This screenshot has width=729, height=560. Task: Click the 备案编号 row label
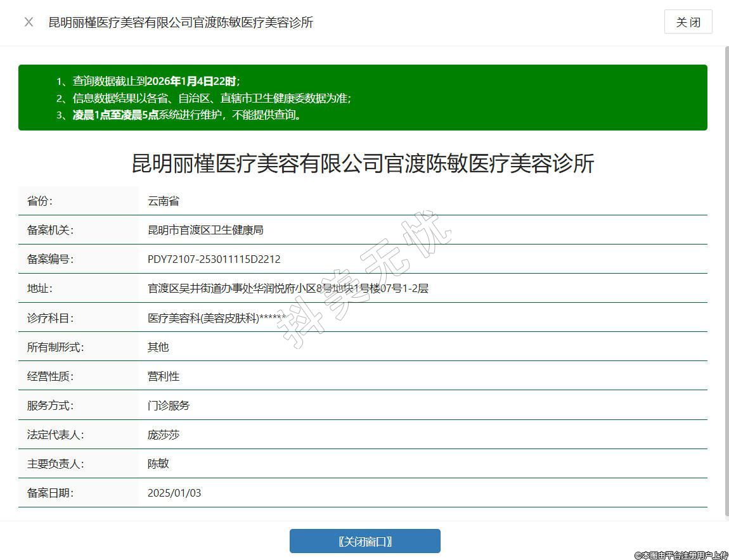coord(50,259)
